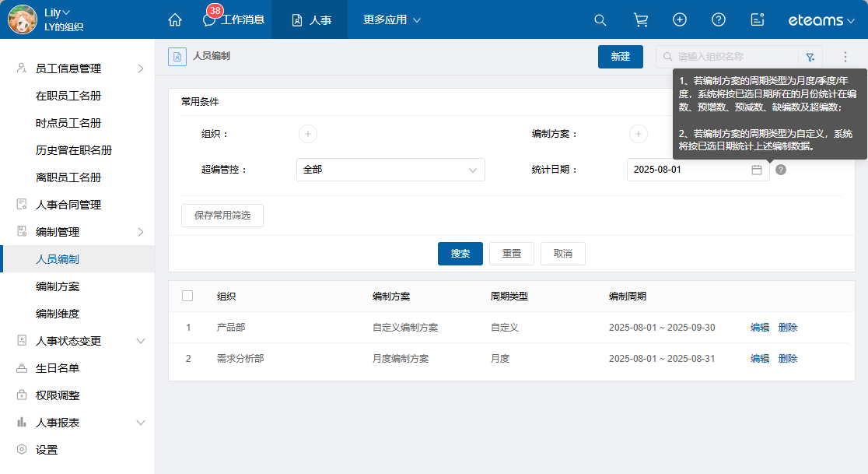The image size is (868, 474).
Task: Open the advanced filter funnel icon
Action: click(x=810, y=57)
